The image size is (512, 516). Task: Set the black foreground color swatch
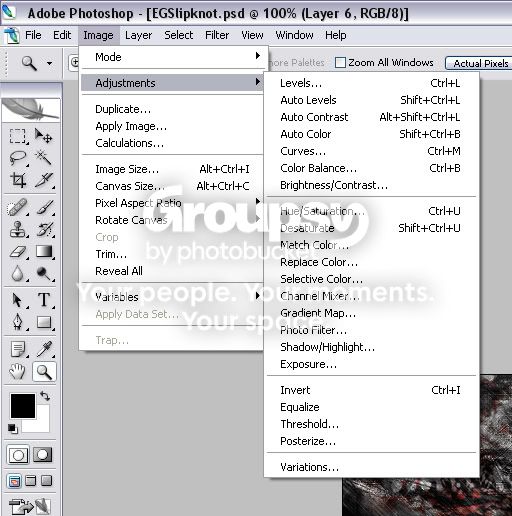coord(22,406)
